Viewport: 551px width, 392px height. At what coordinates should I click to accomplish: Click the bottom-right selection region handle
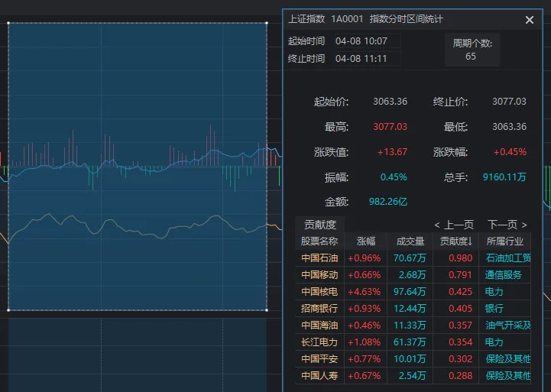click(x=266, y=310)
